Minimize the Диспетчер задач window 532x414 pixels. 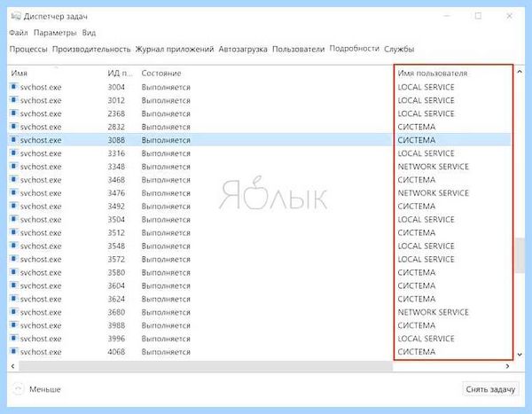pos(447,16)
